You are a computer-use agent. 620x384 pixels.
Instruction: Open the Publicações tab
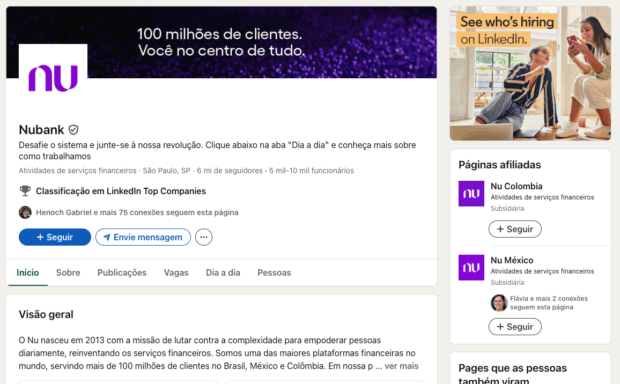[122, 272]
